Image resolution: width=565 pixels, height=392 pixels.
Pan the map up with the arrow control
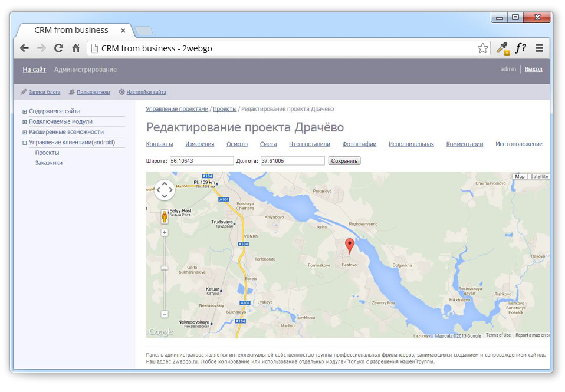165,183
